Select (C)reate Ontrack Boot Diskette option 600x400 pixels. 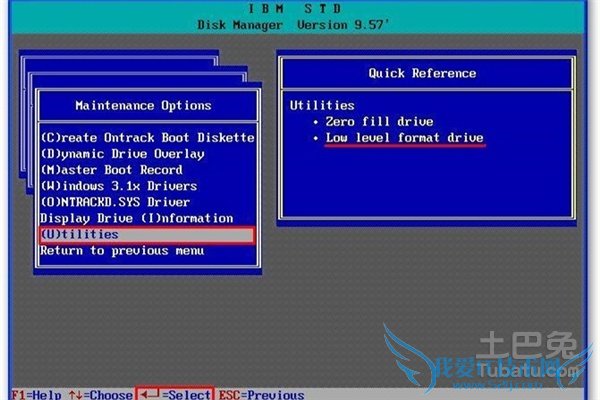147,138
